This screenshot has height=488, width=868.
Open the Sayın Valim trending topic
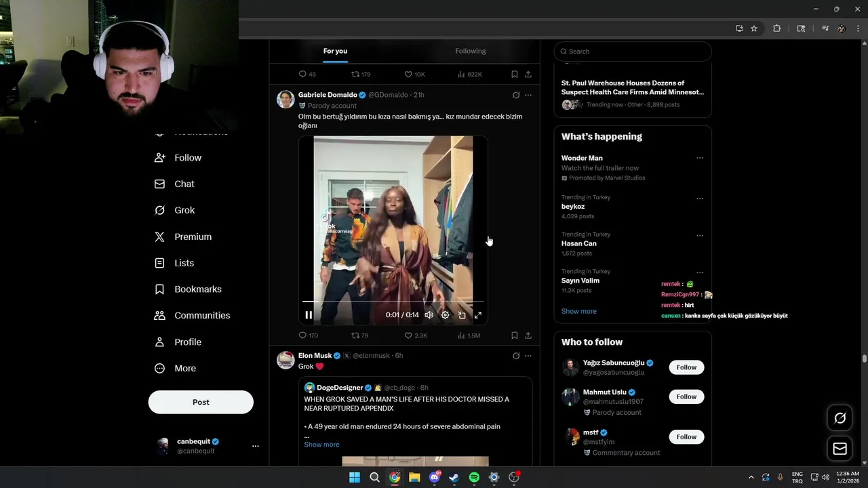click(x=580, y=281)
